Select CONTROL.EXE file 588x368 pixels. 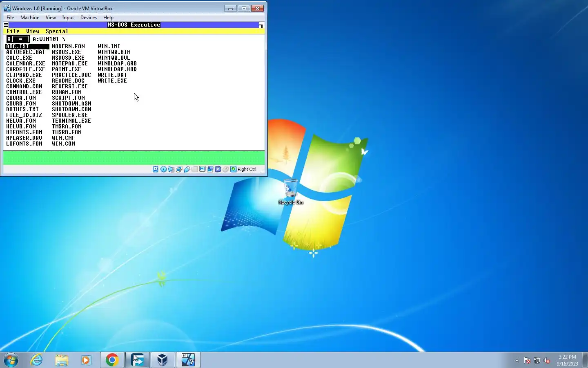[x=24, y=92]
